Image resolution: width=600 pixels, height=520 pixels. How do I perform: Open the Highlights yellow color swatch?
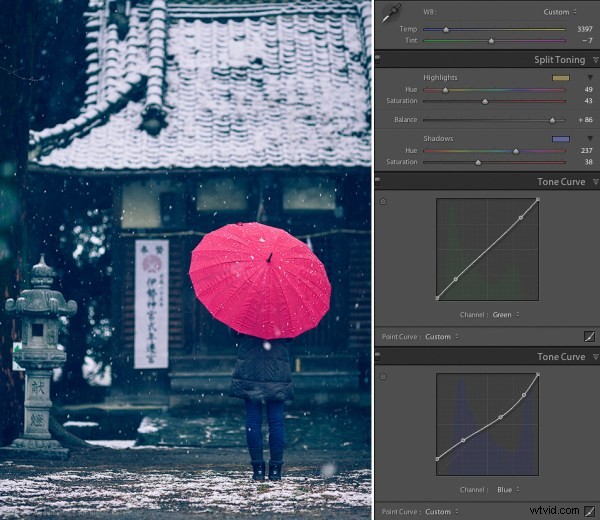(561, 78)
